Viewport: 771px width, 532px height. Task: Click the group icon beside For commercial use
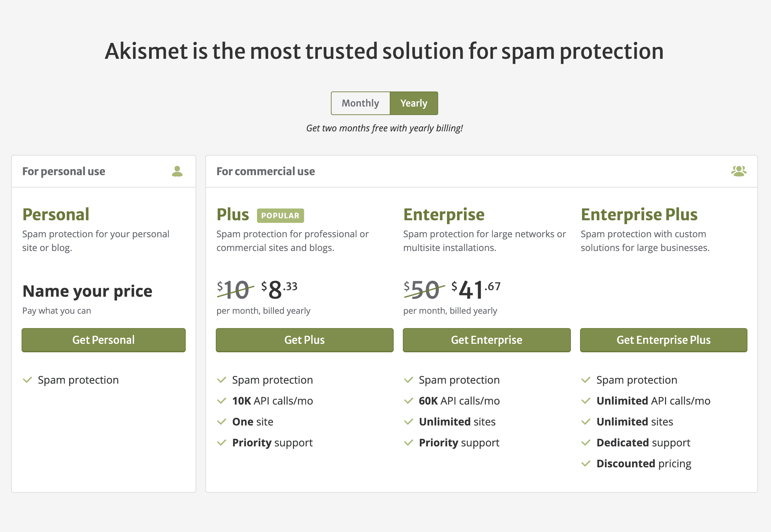(x=739, y=171)
